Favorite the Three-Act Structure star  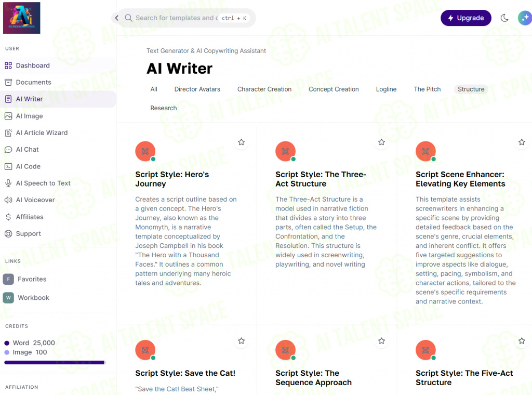click(x=381, y=142)
